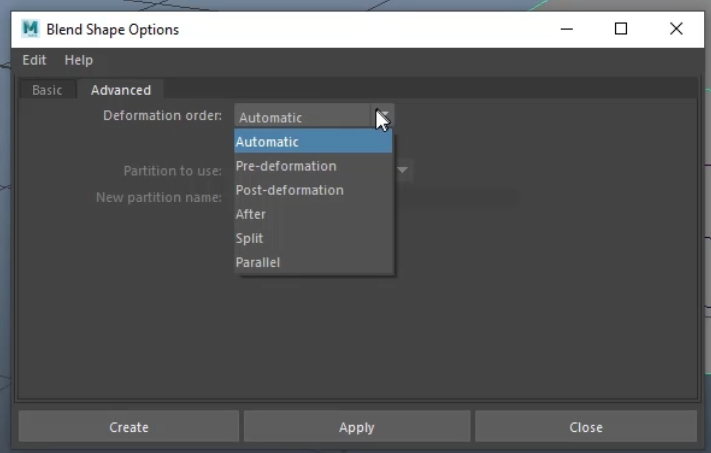Maximize the Blend Shape Options window
Viewport: 711px width, 453px height.
click(621, 29)
